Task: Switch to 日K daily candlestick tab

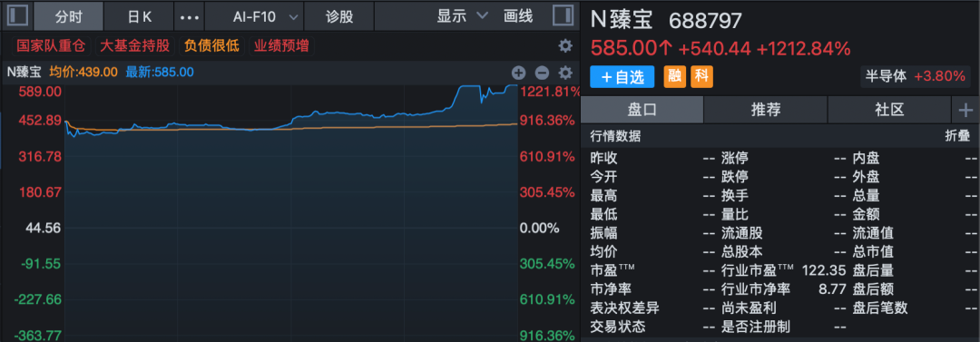Action: [139, 17]
